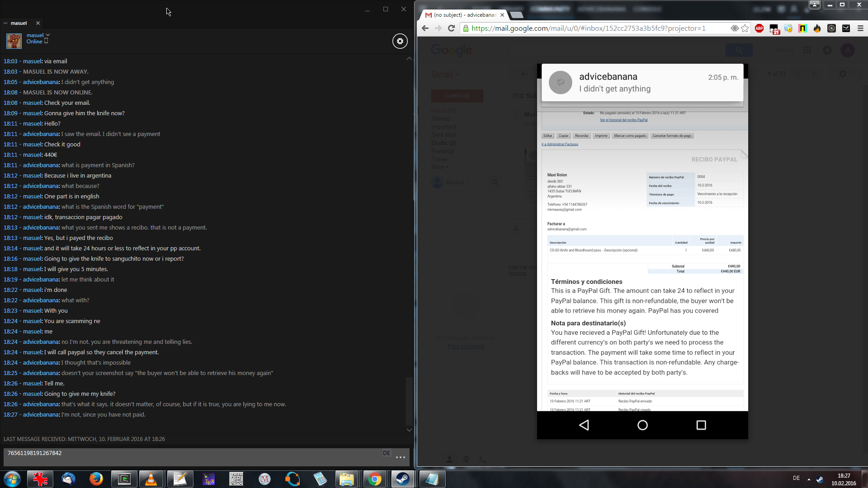Open Chrome hamburger menu

[x=860, y=28]
